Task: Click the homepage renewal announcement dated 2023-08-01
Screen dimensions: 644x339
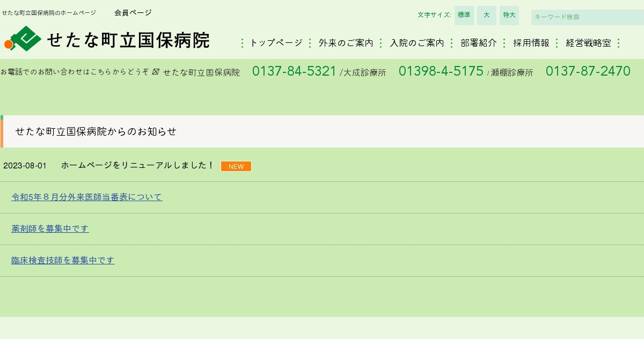Action: coord(137,165)
